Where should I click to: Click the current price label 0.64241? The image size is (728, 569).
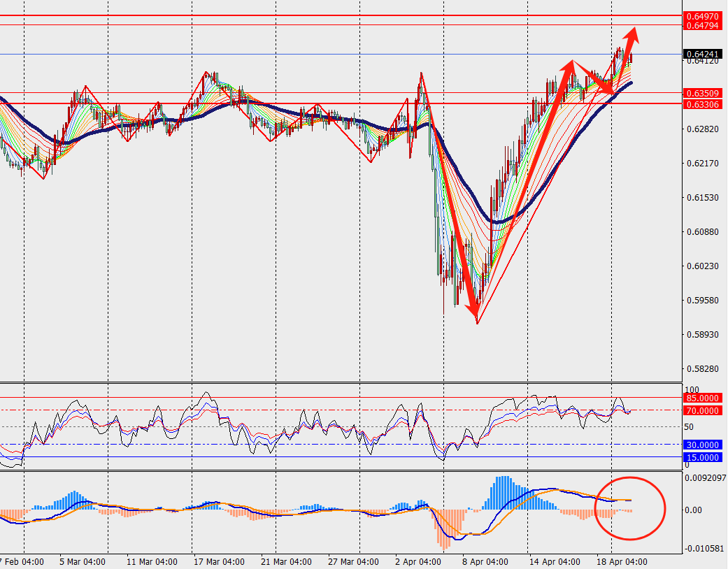click(x=703, y=54)
